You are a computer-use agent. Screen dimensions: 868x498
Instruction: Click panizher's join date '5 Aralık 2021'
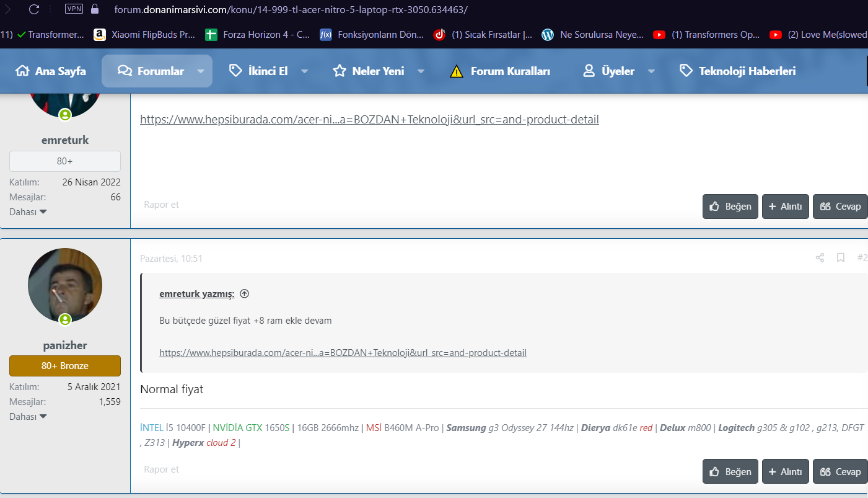tap(94, 387)
